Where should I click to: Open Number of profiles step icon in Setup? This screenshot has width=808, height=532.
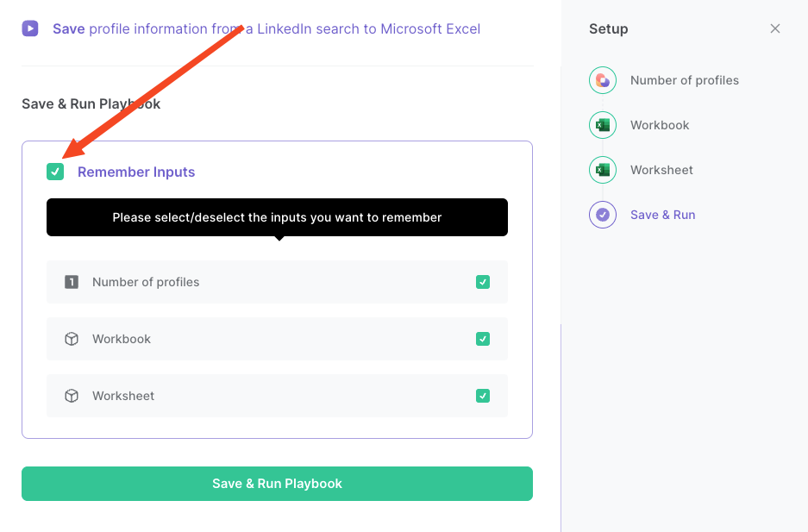pos(603,80)
